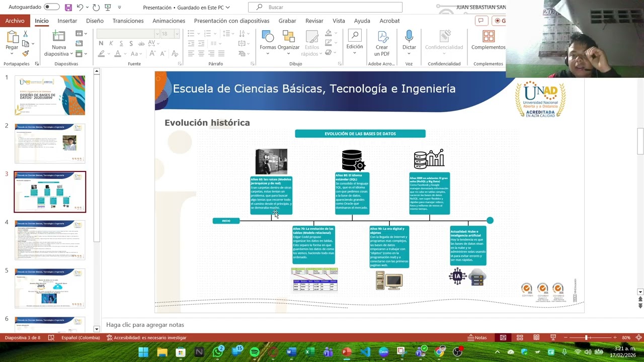This screenshot has height=362, width=644.
Task: Customize the quick access toolbar
Action: [119, 8]
